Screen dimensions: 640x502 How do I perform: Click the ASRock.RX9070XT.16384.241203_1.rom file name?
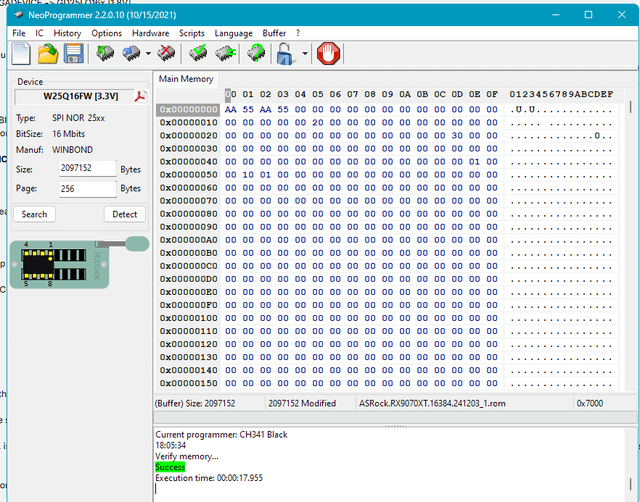coord(432,404)
